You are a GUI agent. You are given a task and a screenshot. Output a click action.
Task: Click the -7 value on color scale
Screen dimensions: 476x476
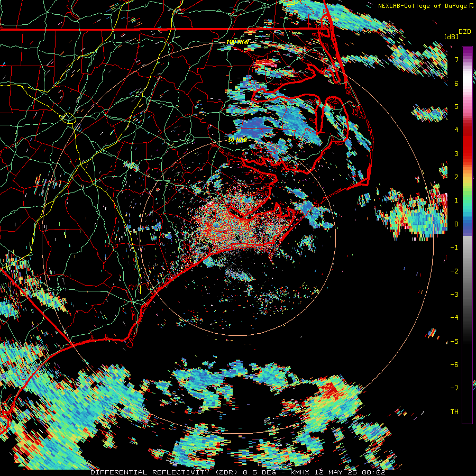coord(454,388)
